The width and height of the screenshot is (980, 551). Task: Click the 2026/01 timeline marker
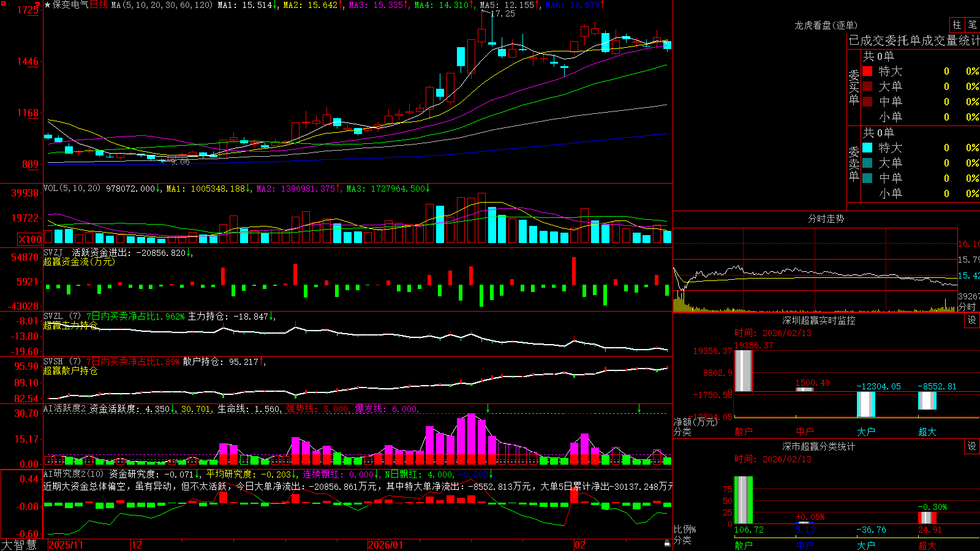click(x=385, y=545)
